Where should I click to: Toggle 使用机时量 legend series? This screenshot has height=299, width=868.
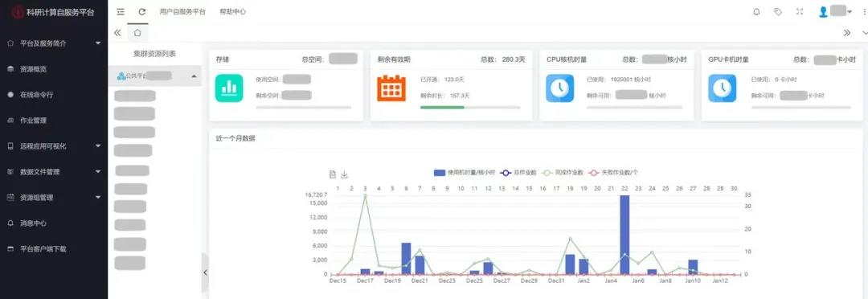(x=465, y=173)
